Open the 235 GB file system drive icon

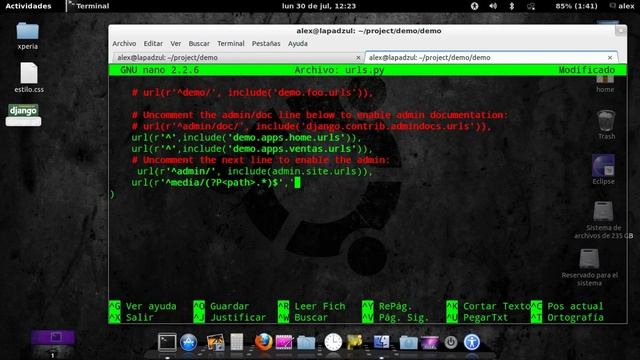pos(603,220)
